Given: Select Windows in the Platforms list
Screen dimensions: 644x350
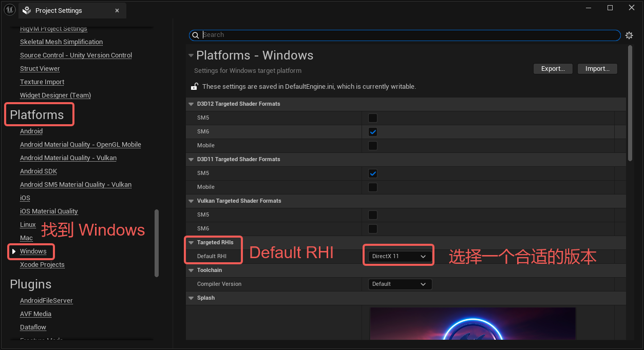Looking at the screenshot, I should click(x=33, y=251).
